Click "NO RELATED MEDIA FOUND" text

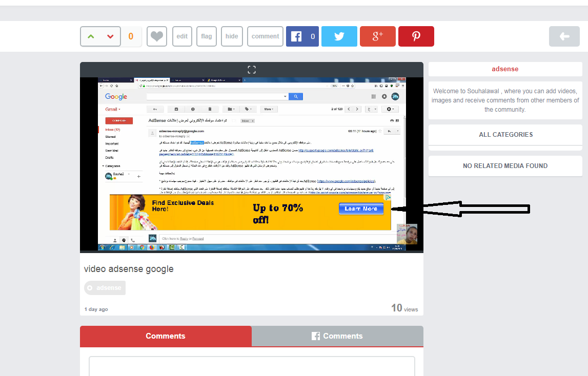[505, 165]
